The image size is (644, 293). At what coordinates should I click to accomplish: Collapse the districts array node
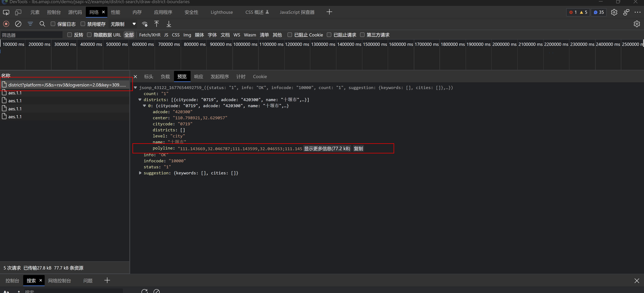click(140, 100)
